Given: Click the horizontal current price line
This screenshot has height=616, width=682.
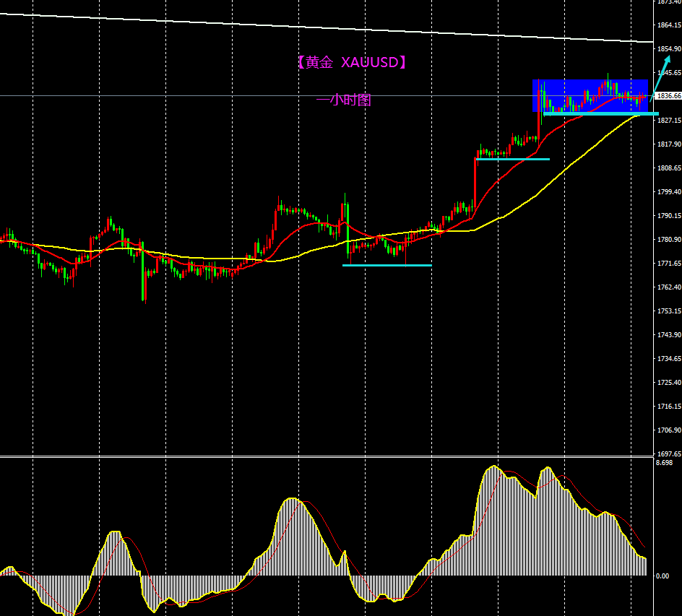Looking at the screenshot, I should 217,95.
